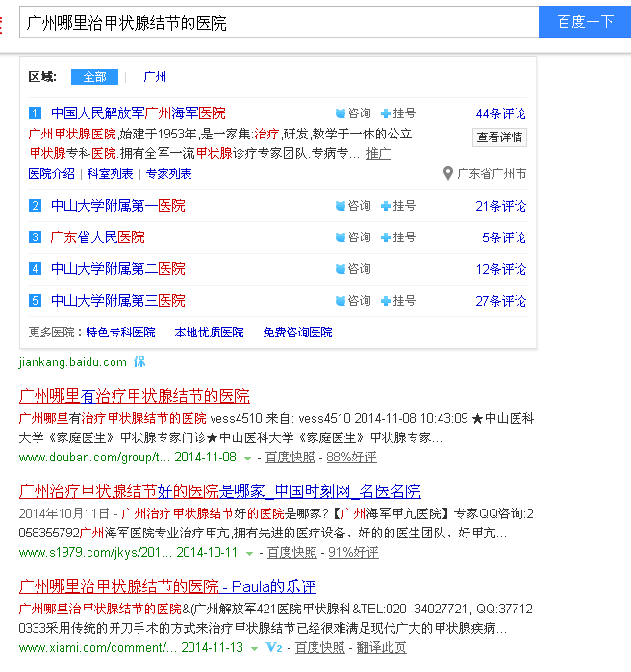Screen dimensions: 631x672
Task: Click the V2 credibility icon in xiami result
Action: click(x=274, y=648)
